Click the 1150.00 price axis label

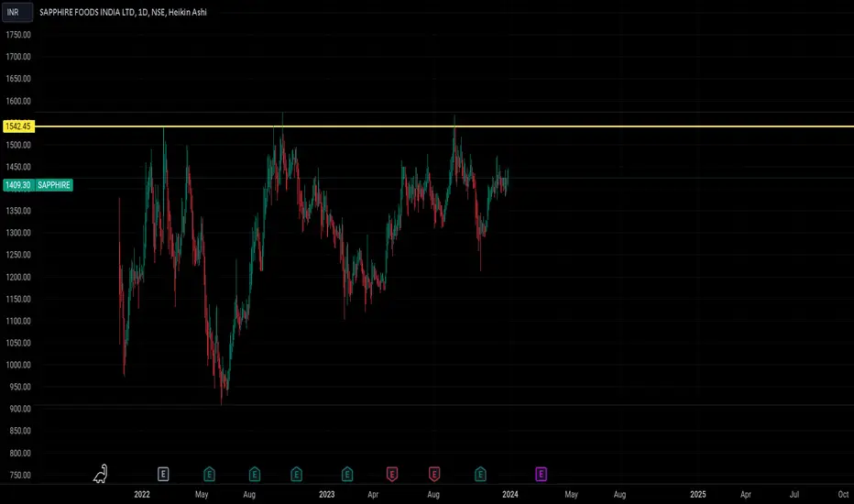[18, 299]
